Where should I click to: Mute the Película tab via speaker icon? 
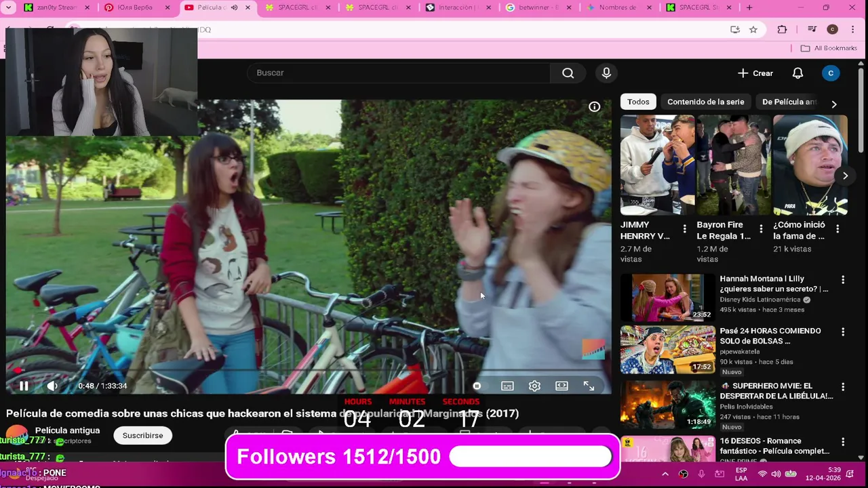[x=234, y=7]
